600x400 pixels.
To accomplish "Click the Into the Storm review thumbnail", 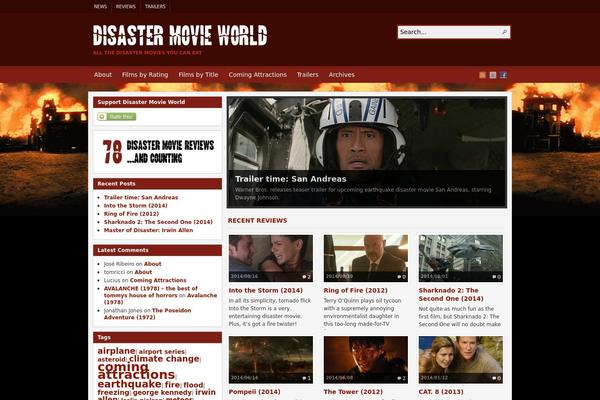I will click(x=271, y=258).
